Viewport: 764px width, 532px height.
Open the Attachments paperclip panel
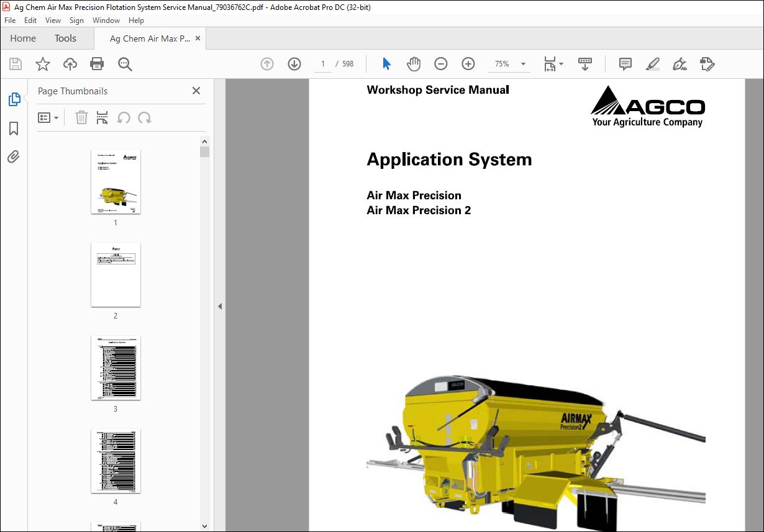(x=14, y=156)
